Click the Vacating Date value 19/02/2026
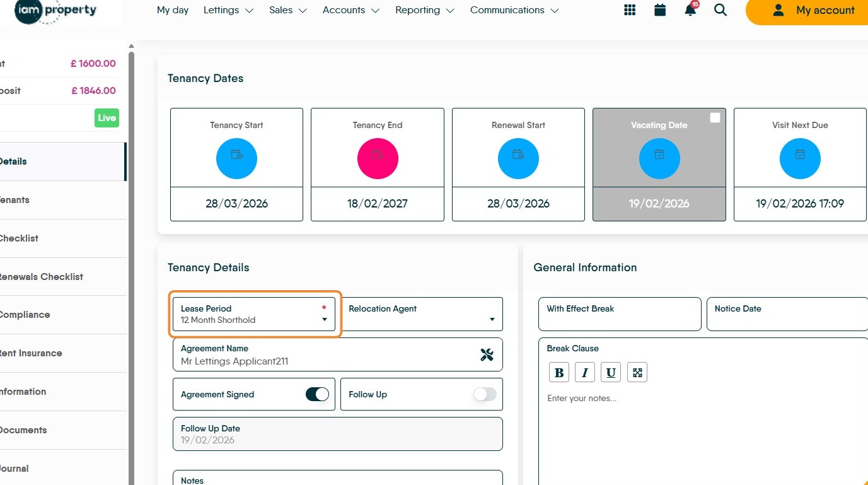This screenshot has width=868, height=485. coord(659,204)
